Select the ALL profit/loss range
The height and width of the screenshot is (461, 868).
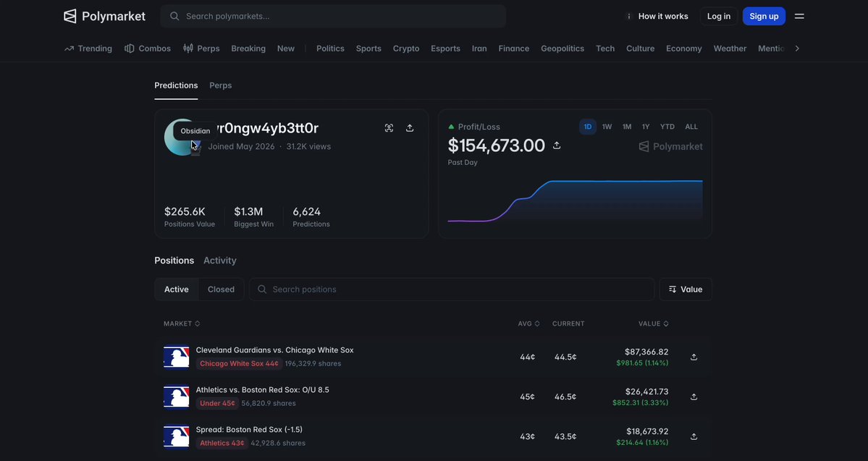click(691, 127)
